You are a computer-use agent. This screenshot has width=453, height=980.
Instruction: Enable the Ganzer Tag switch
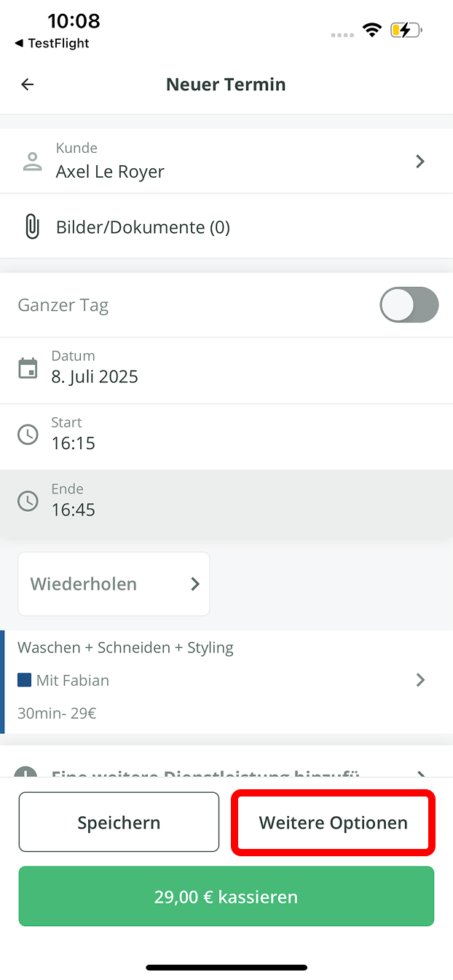click(409, 305)
